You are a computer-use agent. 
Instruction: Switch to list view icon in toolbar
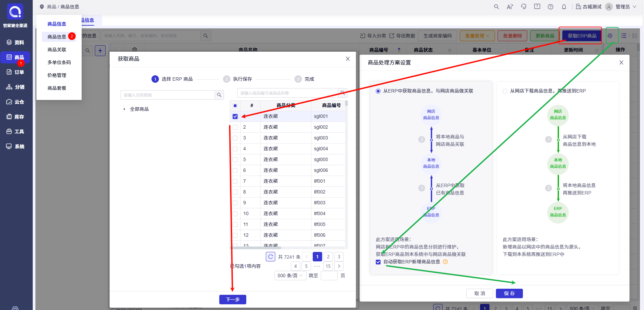[624, 36]
